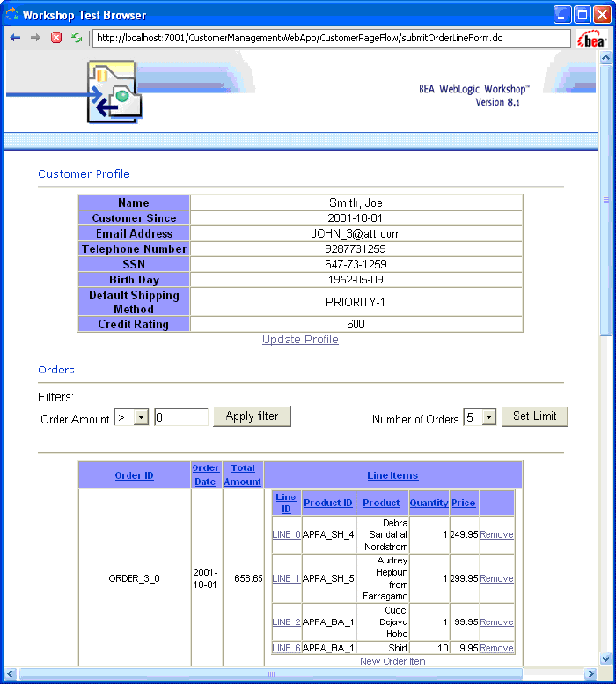This screenshot has width=616, height=684.
Task: Remove the APPA_SH_4 line item
Action: tap(496, 534)
